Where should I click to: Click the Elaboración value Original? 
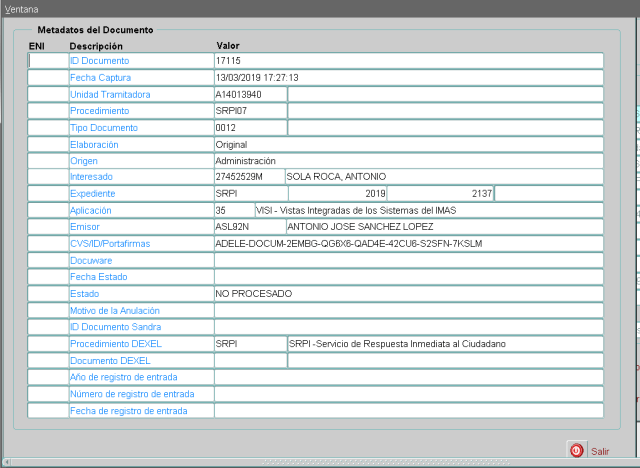[x=408, y=144]
